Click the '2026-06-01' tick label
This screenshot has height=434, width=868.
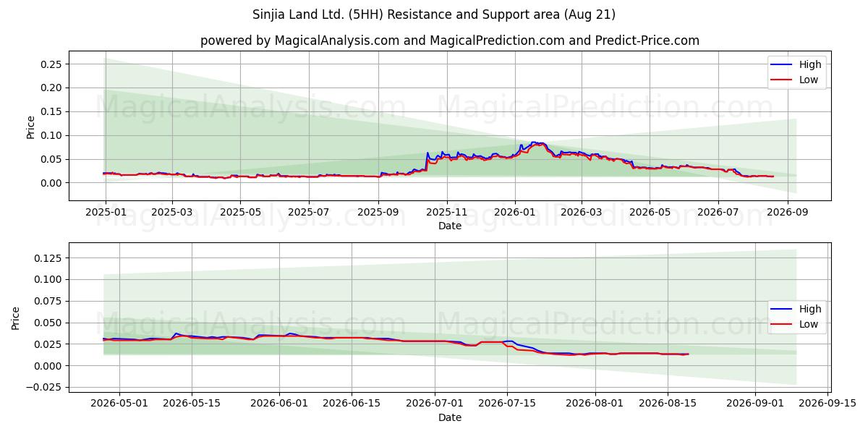pos(279,404)
